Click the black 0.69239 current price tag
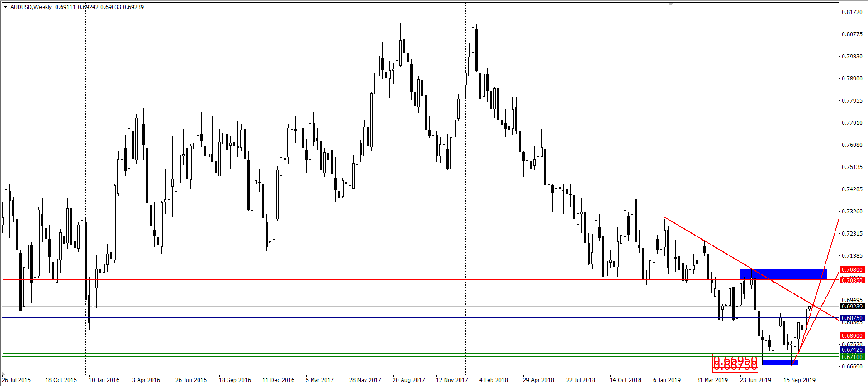 [x=852, y=307]
